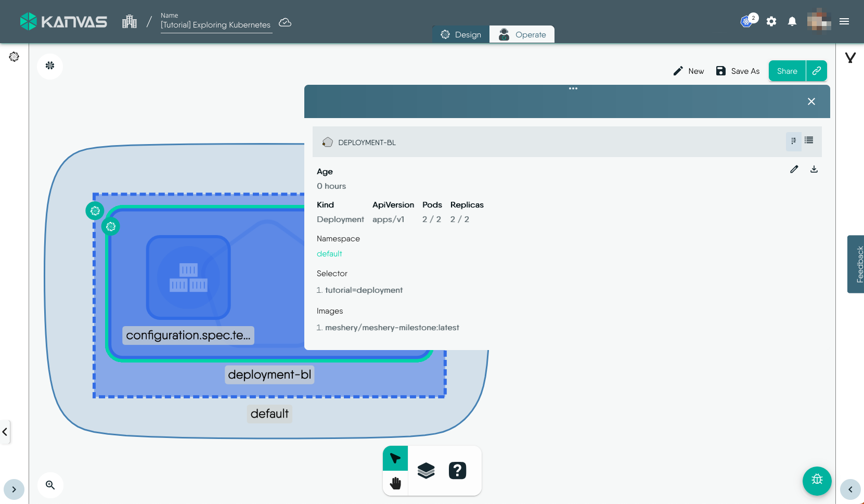Open the layers panel icon
The width and height of the screenshot is (864, 504).
426,471
